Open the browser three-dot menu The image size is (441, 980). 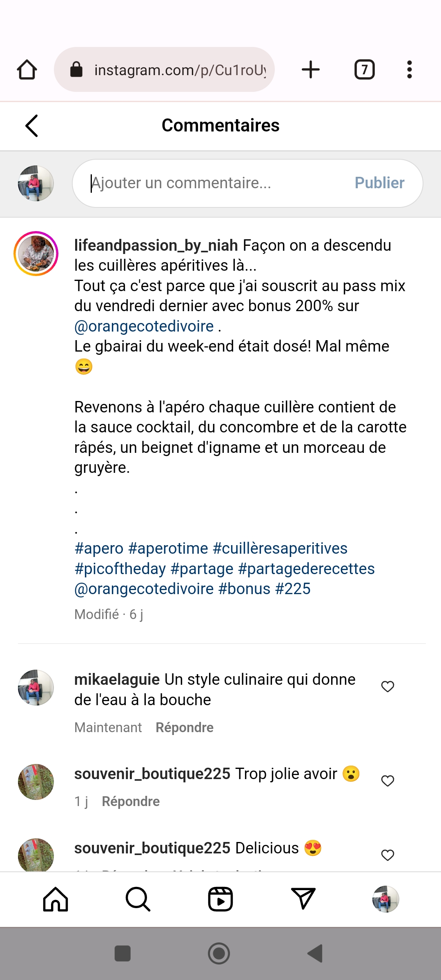(x=409, y=69)
